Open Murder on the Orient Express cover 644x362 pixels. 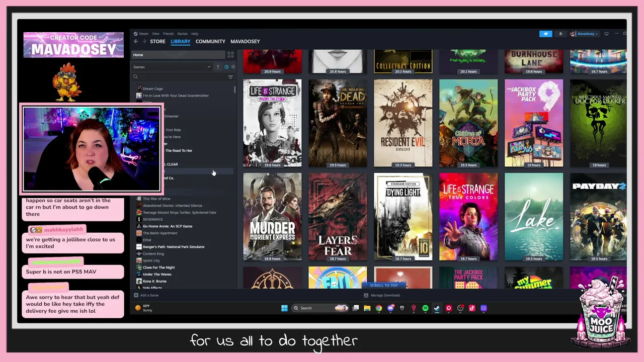[x=272, y=217]
